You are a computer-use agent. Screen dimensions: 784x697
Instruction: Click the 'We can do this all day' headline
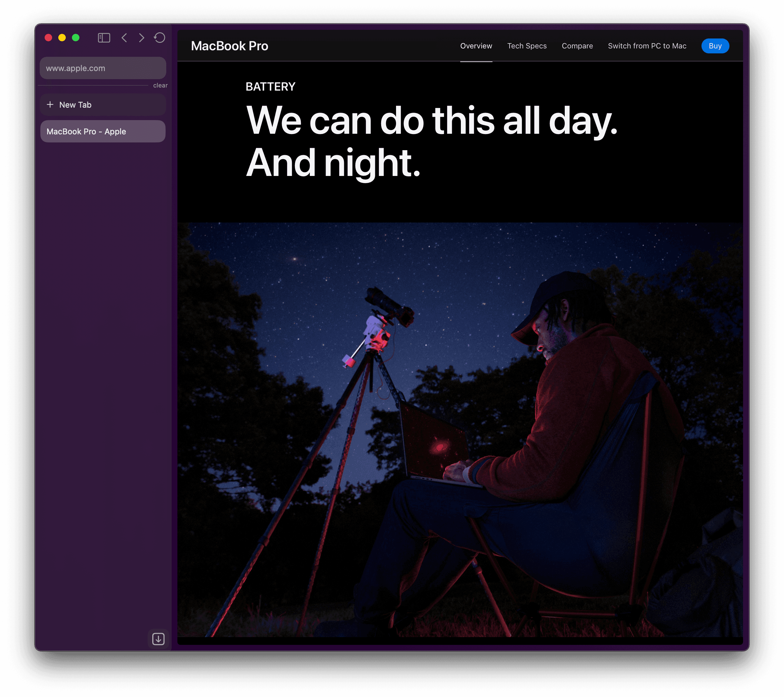coord(431,121)
